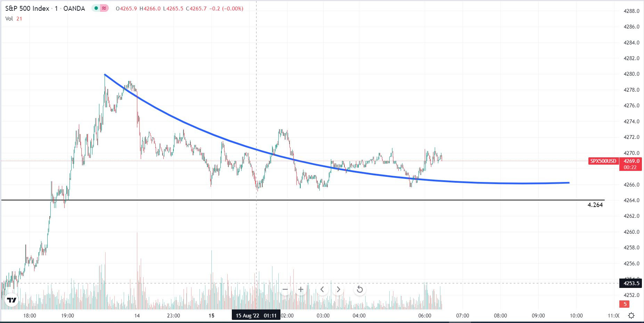This screenshot has height=323, width=644.
Task: Click the Vol value 21
Action: 19,19
